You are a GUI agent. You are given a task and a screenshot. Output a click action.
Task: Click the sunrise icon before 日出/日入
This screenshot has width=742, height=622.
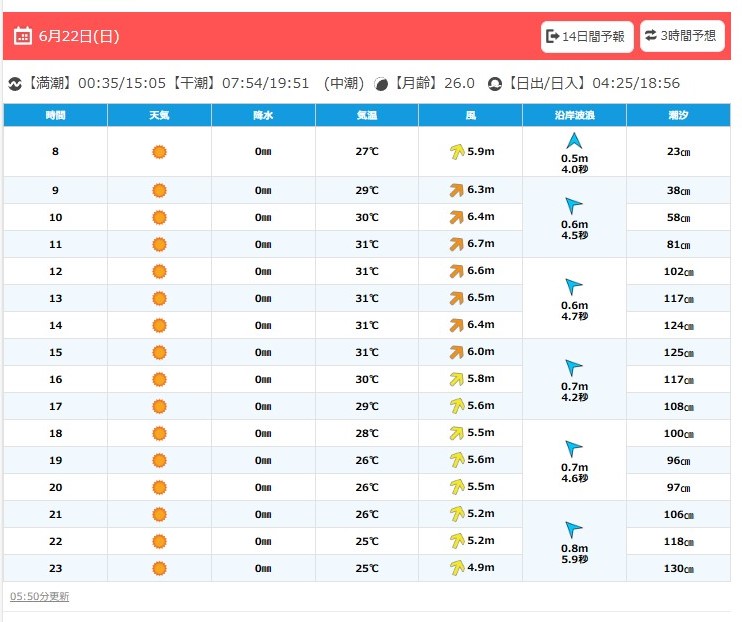pos(495,84)
